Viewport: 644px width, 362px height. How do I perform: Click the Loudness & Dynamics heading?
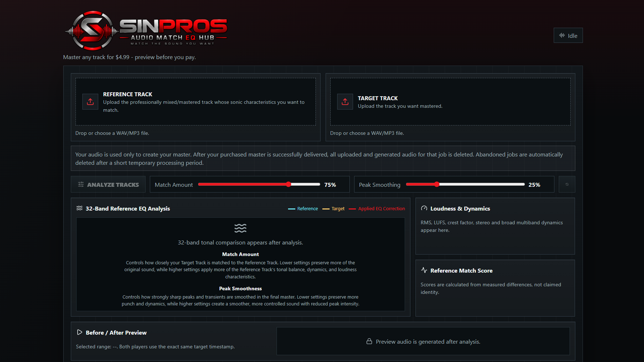[x=460, y=209]
